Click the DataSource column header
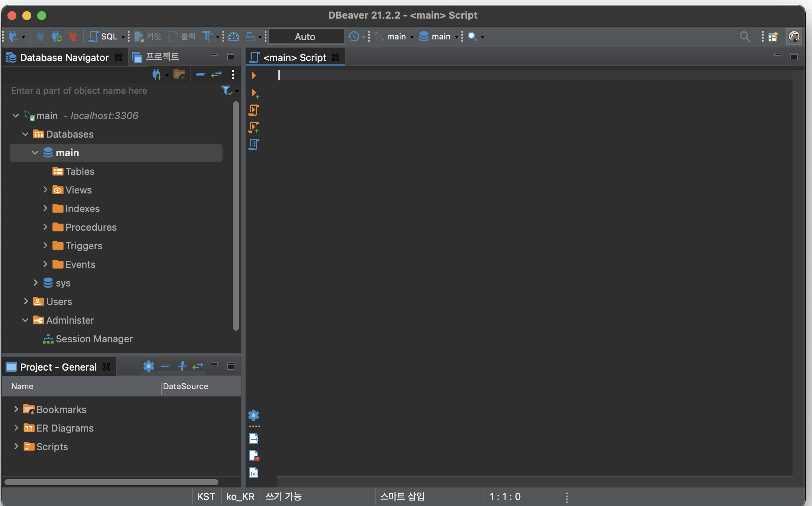Image resolution: width=812 pixels, height=506 pixels. click(x=185, y=386)
